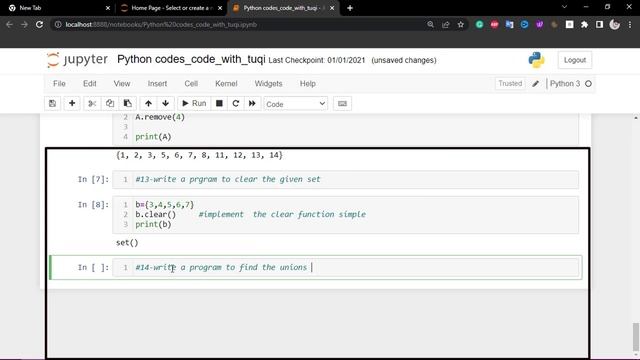
Task: Open the Insert menu
Action: tap(157, 84)
